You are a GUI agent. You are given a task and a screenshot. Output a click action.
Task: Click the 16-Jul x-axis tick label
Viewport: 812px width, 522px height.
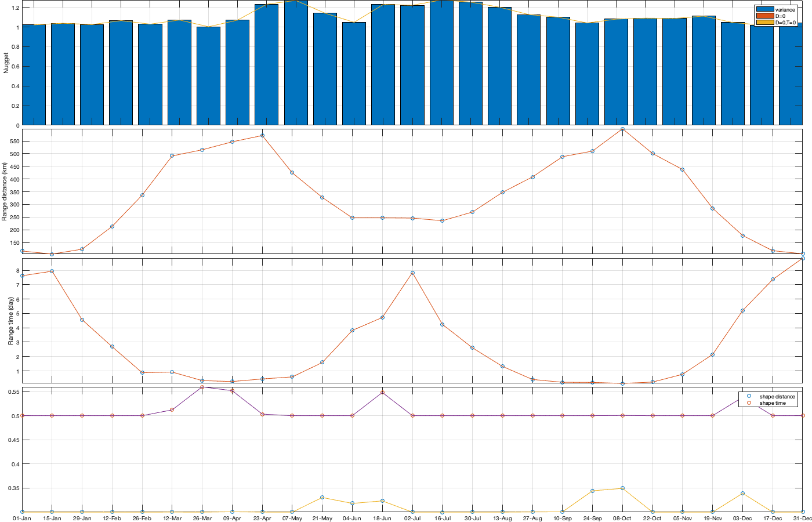pos(442,519)
